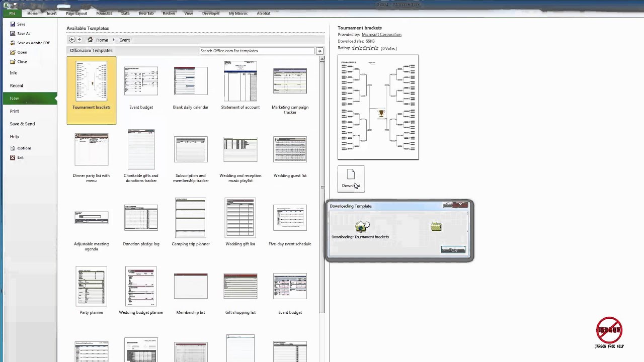Open the Acrobat ribbon tab
This screenshot has height=362, width=644.
click(263, 14)
